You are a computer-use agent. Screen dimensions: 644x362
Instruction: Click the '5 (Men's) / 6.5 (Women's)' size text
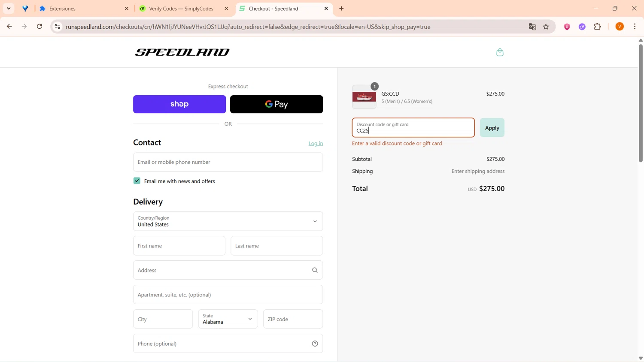(407, 102)
